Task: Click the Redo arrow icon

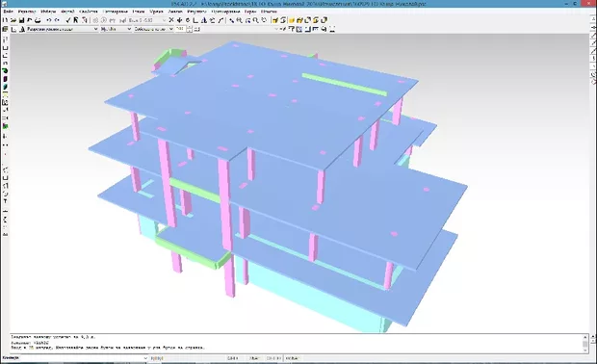Action: click(57, 20)
